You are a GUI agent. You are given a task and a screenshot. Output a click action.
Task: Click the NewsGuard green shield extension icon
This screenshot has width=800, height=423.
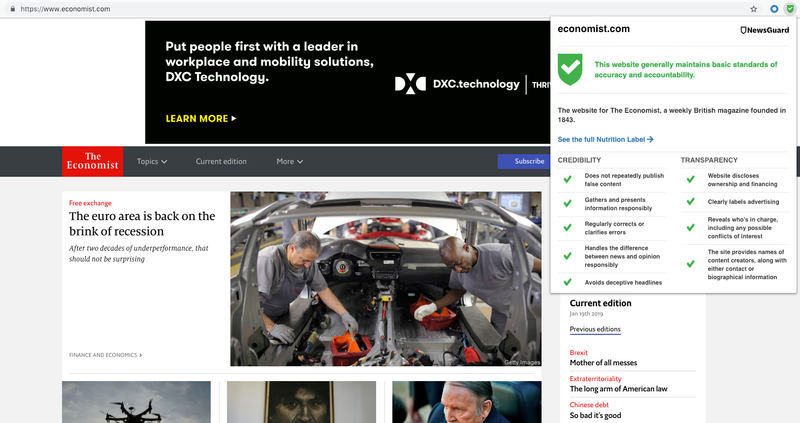click(790, 9)
